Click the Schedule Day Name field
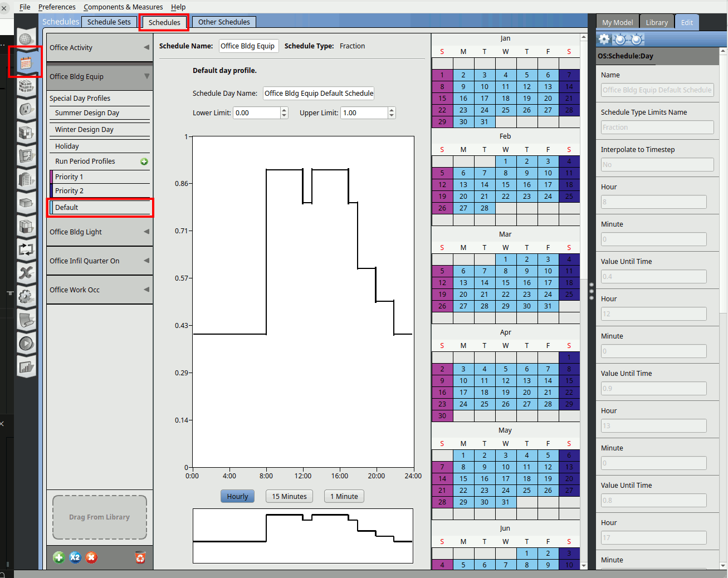This screenshot has width=728, height=578. (x=319, y=93)
